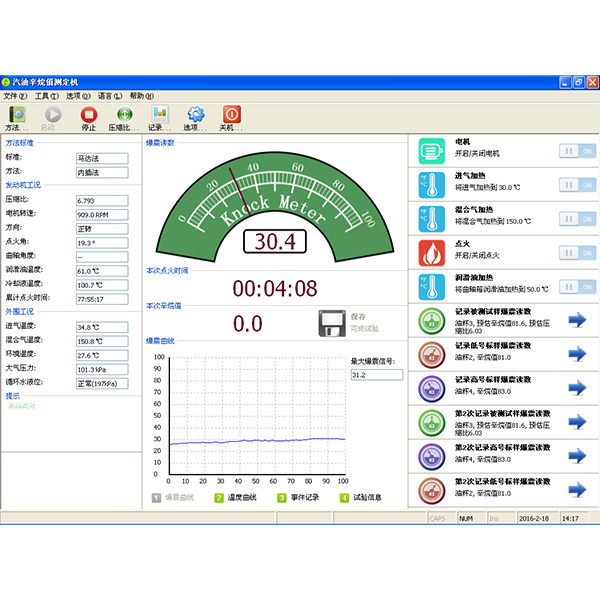Click the 冷却液温度 value 100.7 ℃
This screenshot has width=600, height=600.
tap(102, 285)
